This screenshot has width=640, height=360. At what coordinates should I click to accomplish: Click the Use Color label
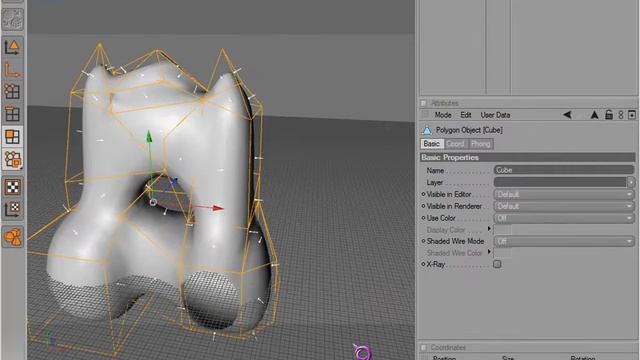pyautogui.click(x=441, y=218)
